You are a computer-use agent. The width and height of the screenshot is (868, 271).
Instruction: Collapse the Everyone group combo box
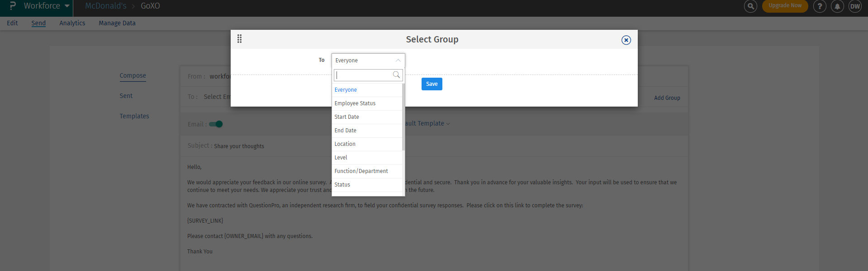(368, 61)
